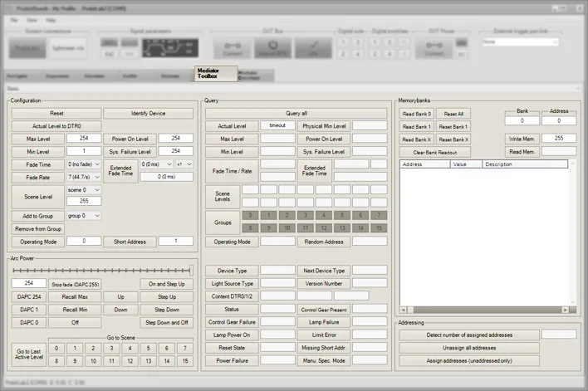Viewport: 588px width, 391px height.
Task: Click Query Control Gear Failure
Action: pyautogui.click(x=232, y=322)
